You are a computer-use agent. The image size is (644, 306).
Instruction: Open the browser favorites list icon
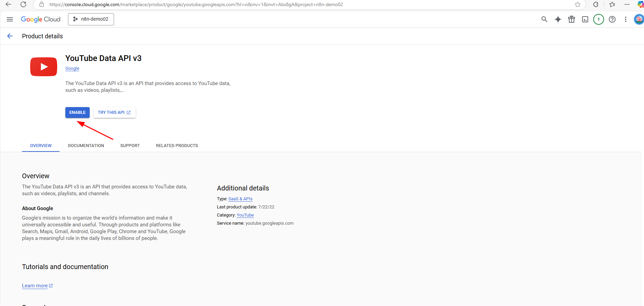[x=612, y=4]
